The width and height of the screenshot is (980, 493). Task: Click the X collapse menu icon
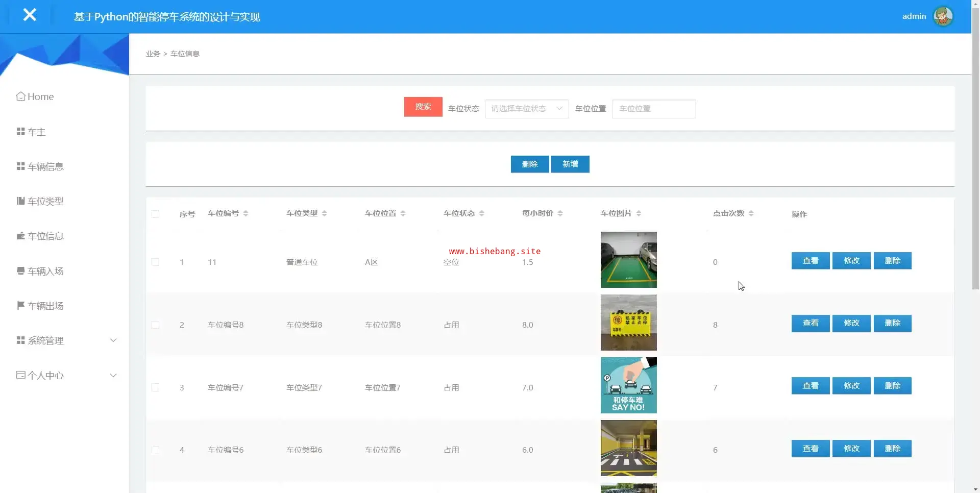tap(30, 15)
